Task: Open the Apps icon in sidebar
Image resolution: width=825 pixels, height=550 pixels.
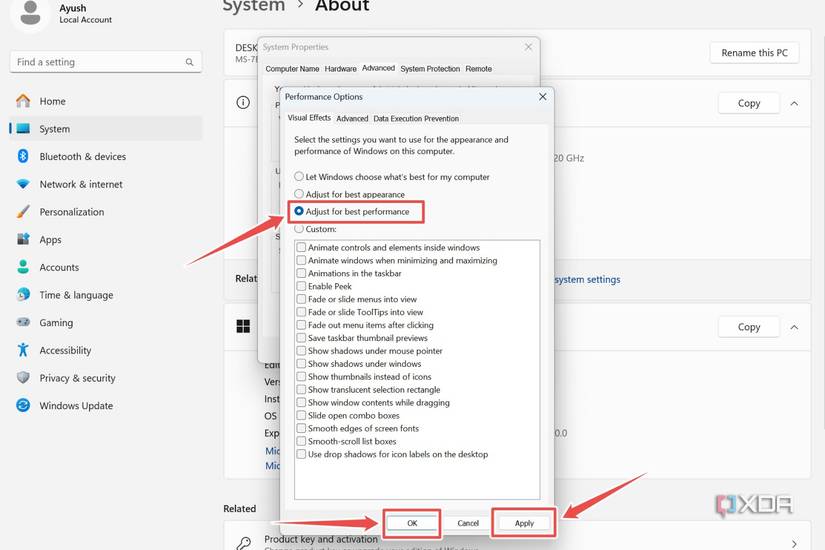Action: click(x=23, y=239)
